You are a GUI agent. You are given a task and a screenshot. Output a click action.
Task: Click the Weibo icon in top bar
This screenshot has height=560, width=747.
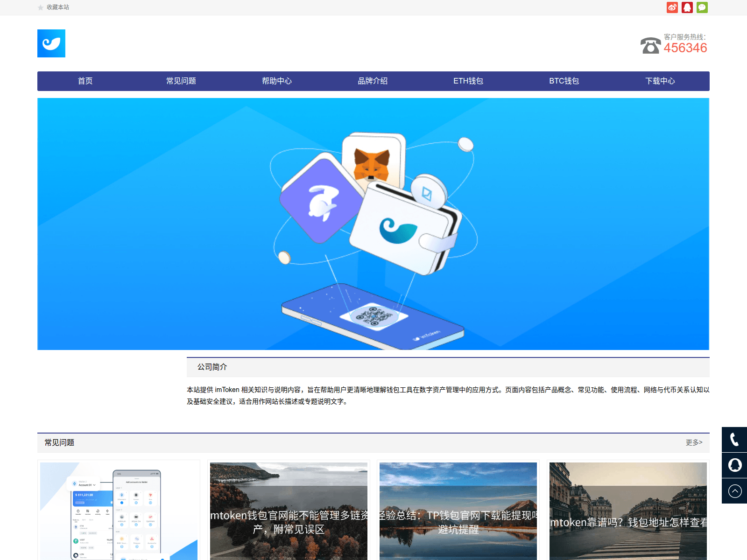coord(672,7)
